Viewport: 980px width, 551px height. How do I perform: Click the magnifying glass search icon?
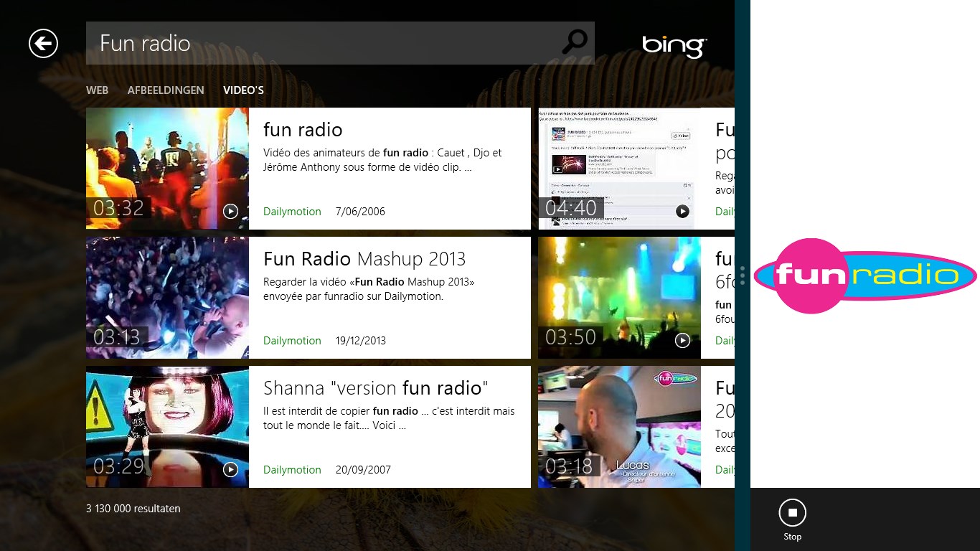[574, 42]
